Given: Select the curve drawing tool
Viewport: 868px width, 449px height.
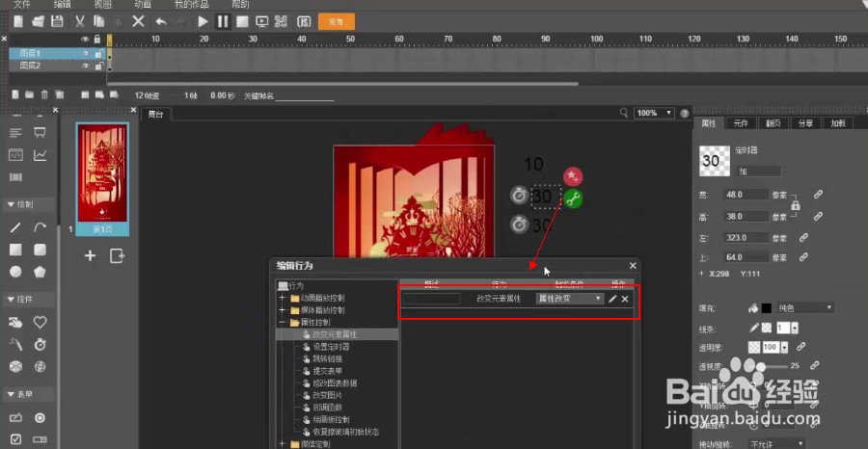Looking at the screenshot, I should [40, 227].
